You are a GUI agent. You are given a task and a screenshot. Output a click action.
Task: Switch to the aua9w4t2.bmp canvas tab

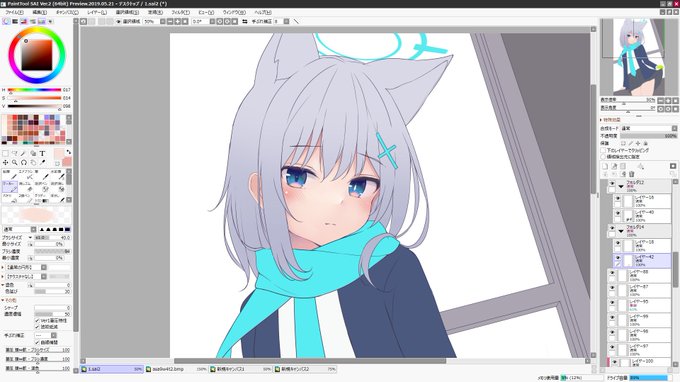point(176,369)
